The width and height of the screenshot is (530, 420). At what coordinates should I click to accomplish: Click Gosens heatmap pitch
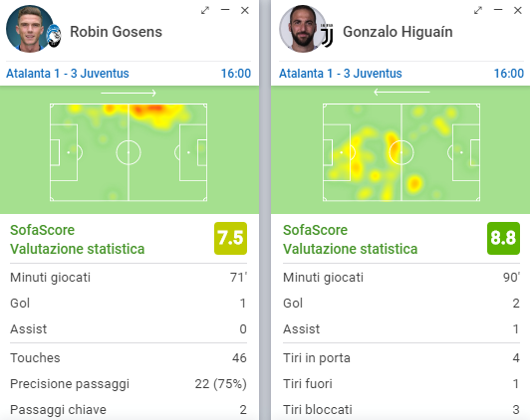pos(129,152)
